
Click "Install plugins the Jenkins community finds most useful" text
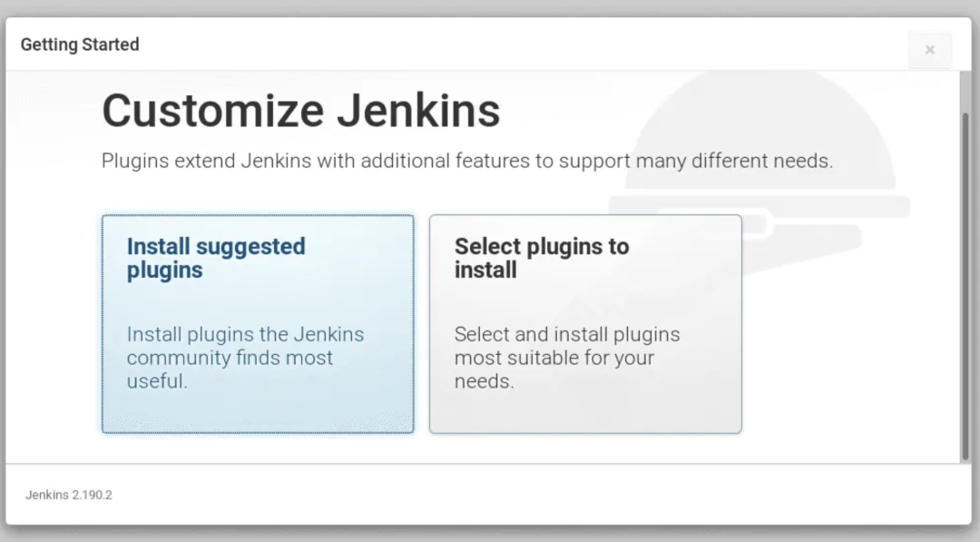[245, 358]
